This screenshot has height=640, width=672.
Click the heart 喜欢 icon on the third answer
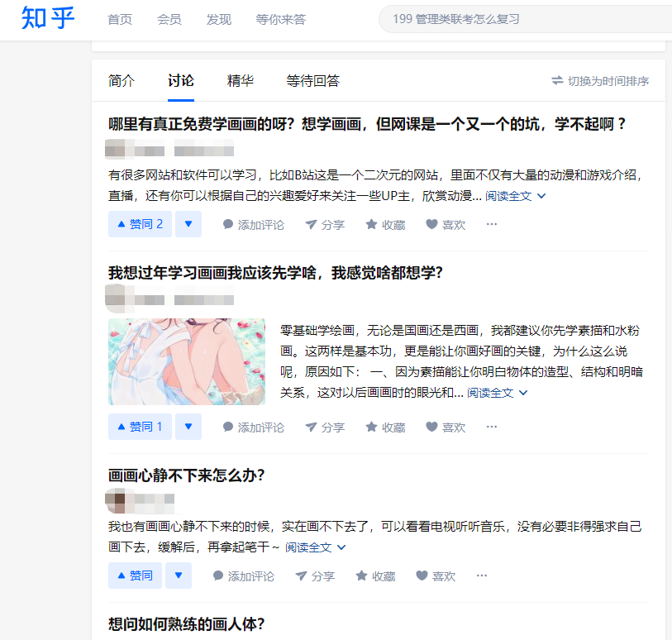point(422,576)
